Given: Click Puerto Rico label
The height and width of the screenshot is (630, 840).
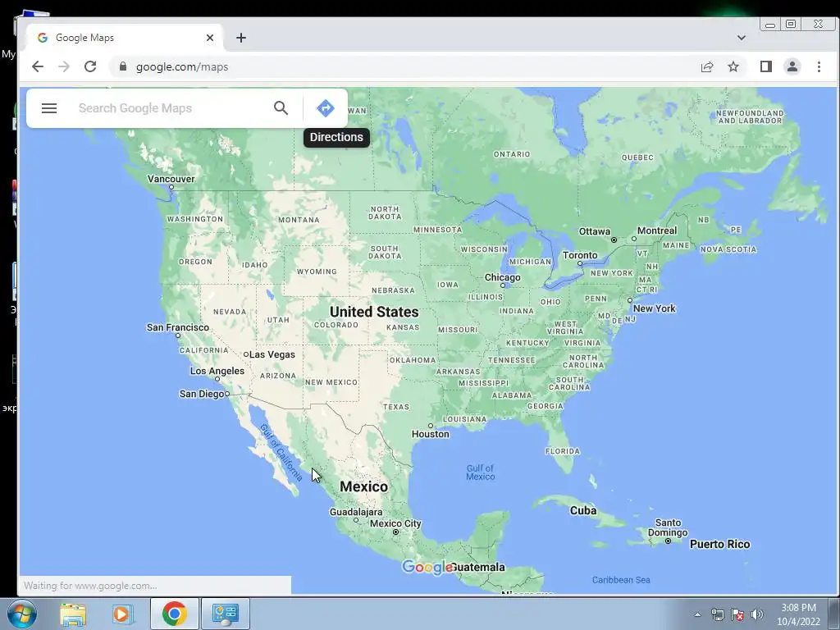Looking at the screenshot, I should [719, 545].
